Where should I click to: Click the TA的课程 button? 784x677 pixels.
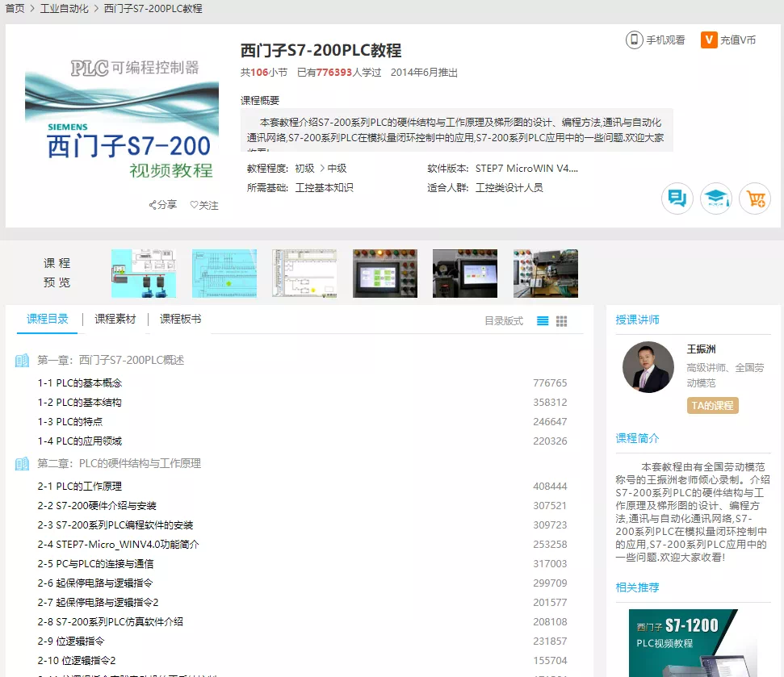pos(712,405)
